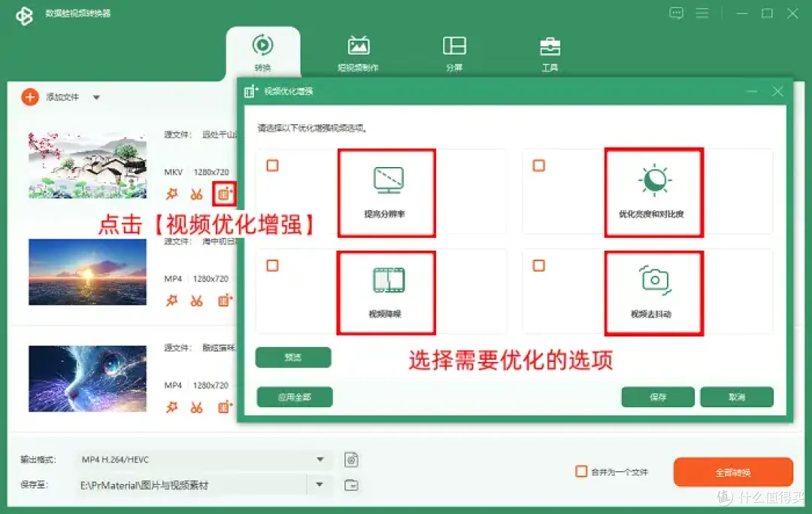Viewport: 812px width, 514px height.
Task: Open the save folder icon
Action: pos(351,485)
